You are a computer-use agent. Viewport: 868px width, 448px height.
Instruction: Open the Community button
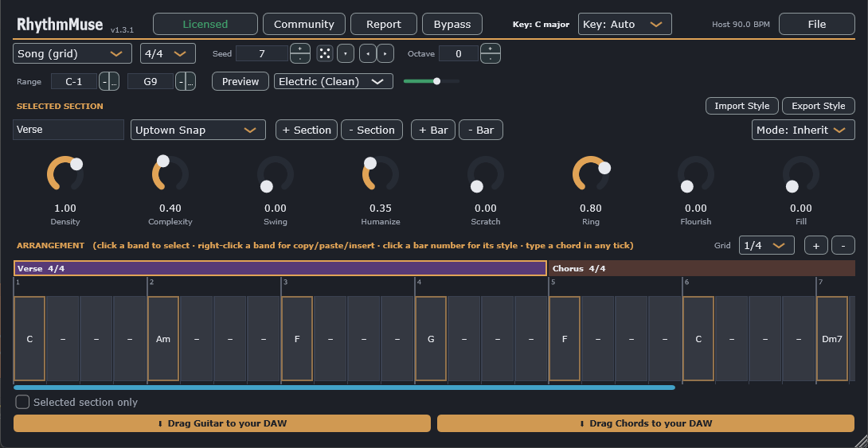click(304, 25)
